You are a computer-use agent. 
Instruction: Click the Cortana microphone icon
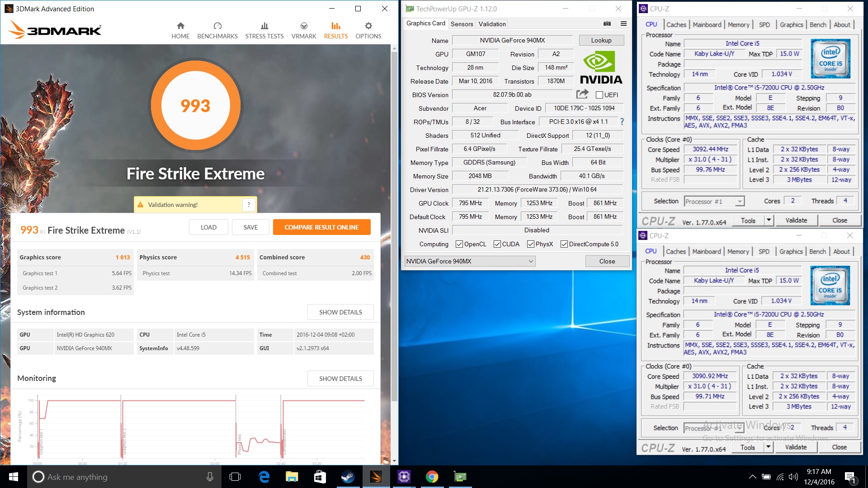click(210, 477)
